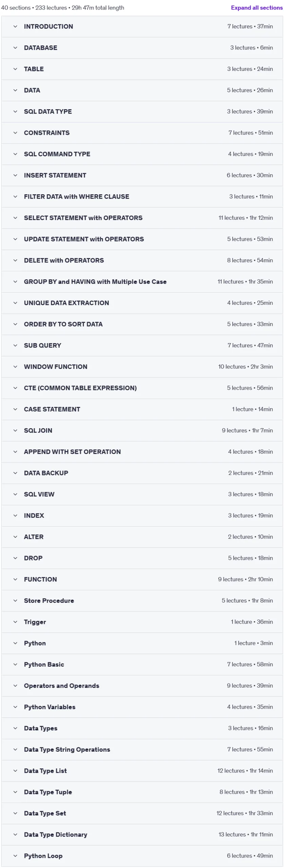Screen dimensions: 284x868
Task: Expand the DATABASE section chevron
Action: 15,48
